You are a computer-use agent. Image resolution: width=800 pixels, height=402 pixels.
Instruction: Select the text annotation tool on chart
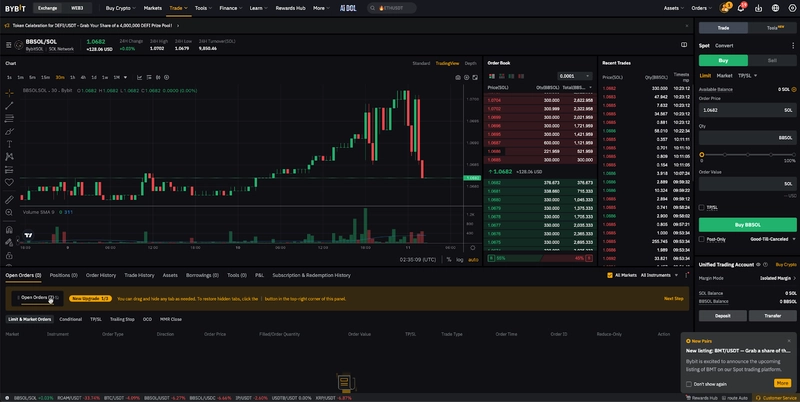coord(9,144)
